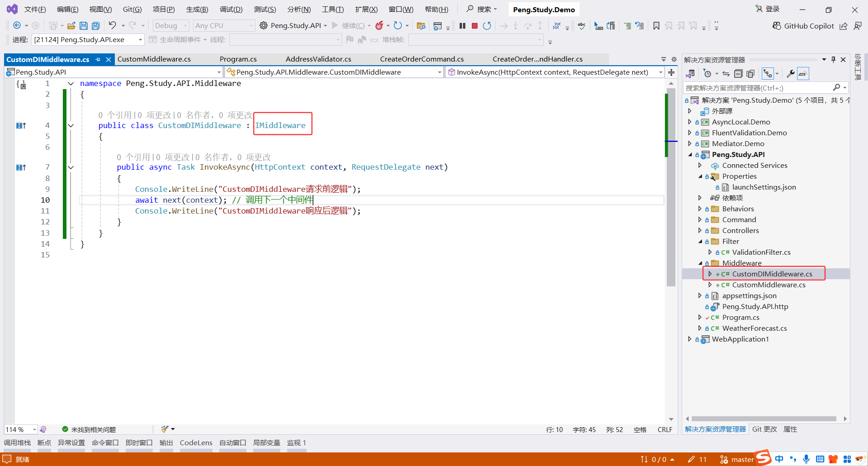Switch to the Program.cs tab

pos(238,59)
